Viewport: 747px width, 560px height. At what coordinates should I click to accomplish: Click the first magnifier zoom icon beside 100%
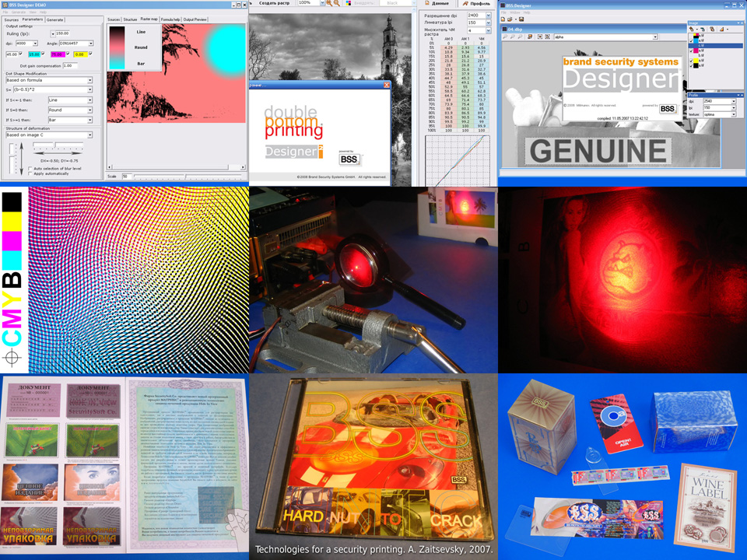click(329, 3)
